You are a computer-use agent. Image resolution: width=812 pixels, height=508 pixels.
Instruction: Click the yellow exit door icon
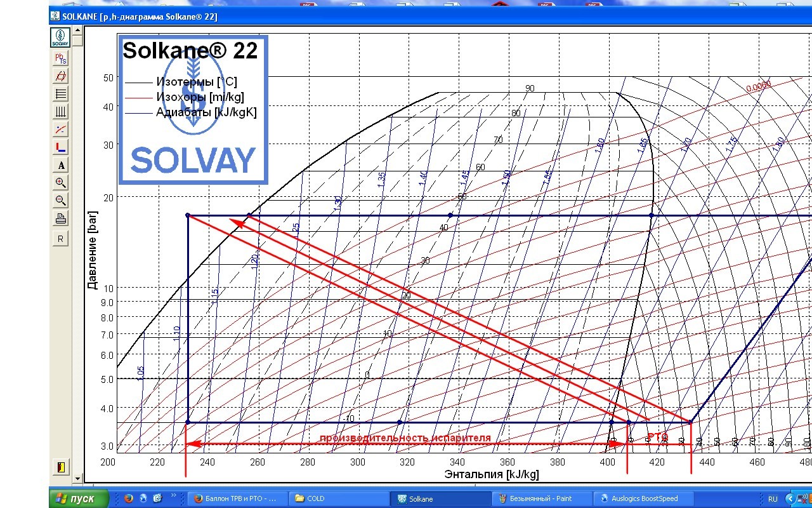[x=60, y=467]
